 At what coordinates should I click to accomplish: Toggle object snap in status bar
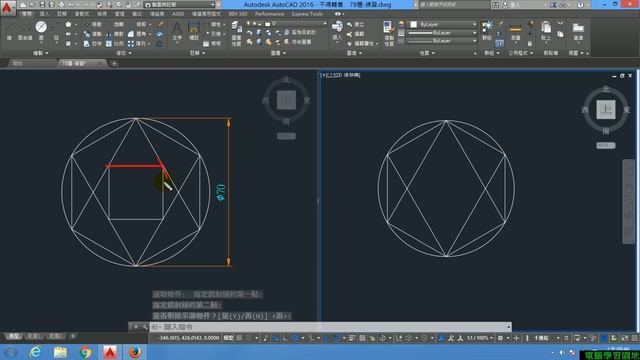point(336,338)
